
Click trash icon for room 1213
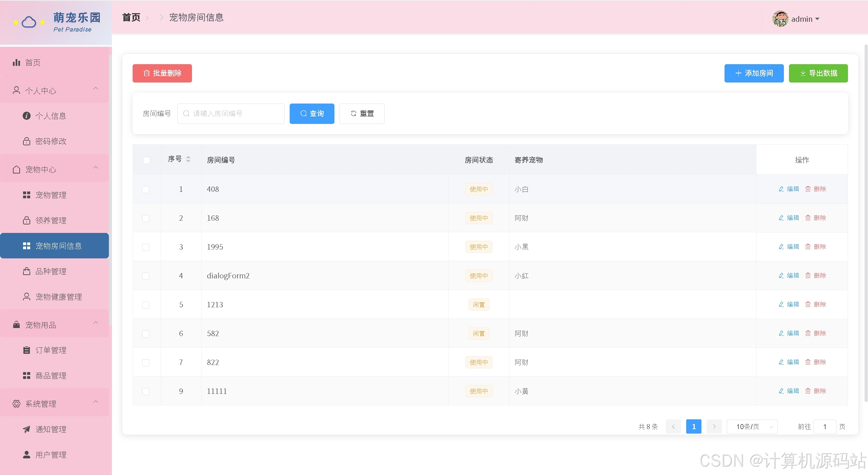pos(808,304)
